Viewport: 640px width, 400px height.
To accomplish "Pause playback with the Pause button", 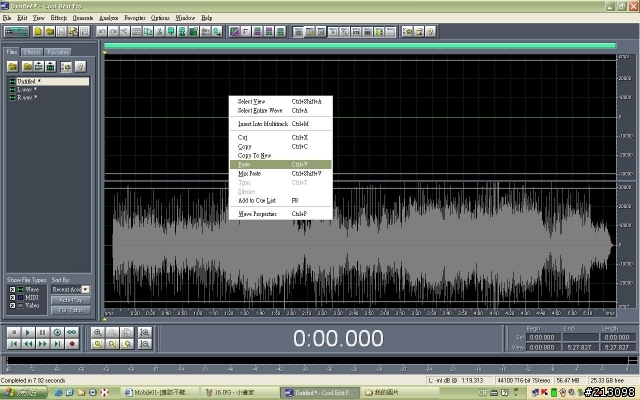I will click(x=42, y=332).
